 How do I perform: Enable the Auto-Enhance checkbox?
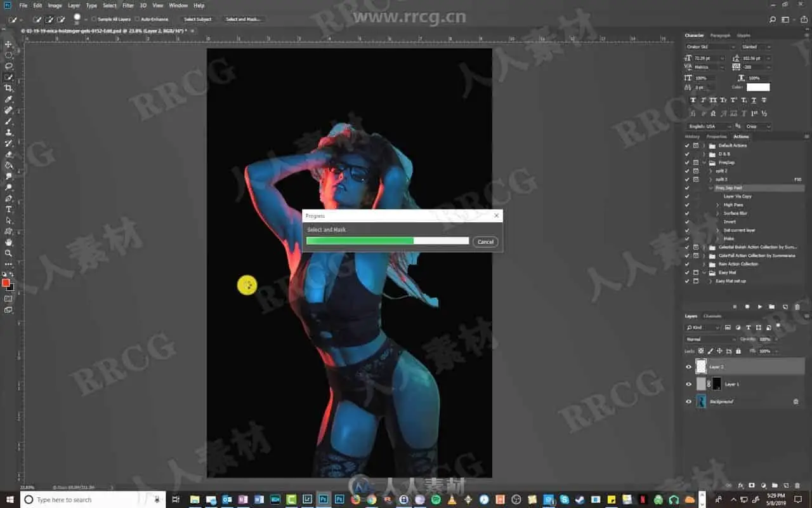coord(138,19)
